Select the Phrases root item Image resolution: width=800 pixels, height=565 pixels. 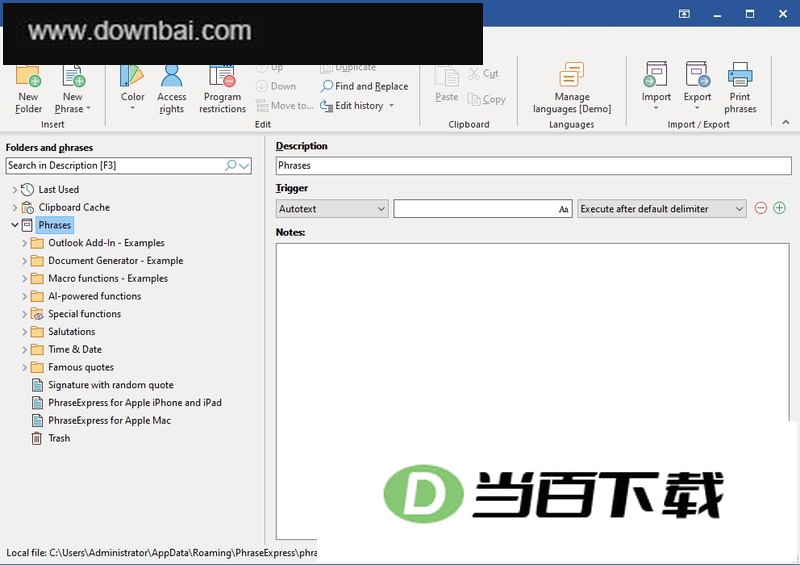coord(55,225)
